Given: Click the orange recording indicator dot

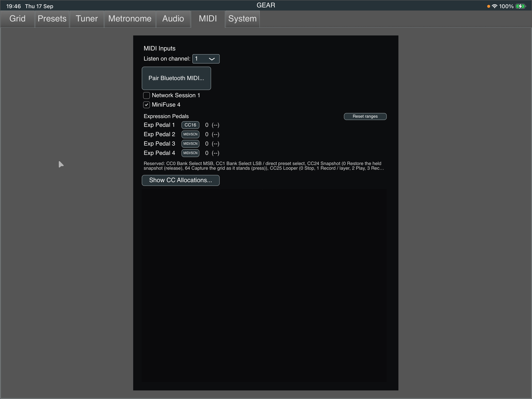Looking at the screenshot, I should 488,6.
